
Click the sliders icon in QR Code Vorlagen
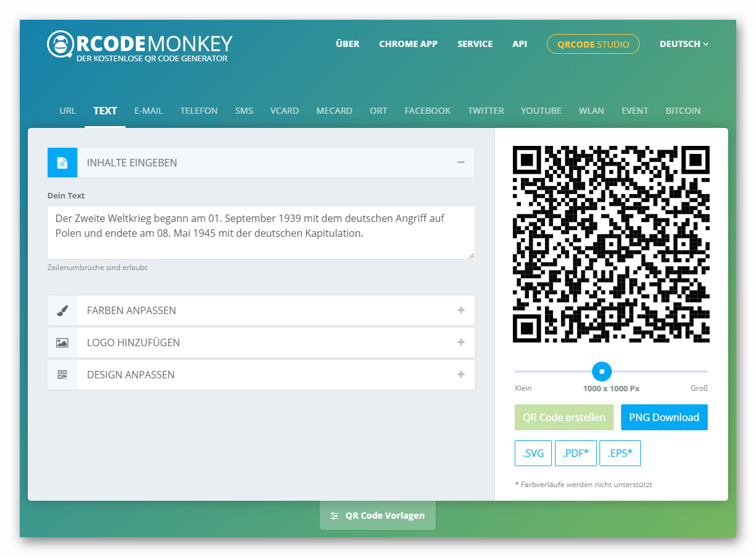[334, 516]
